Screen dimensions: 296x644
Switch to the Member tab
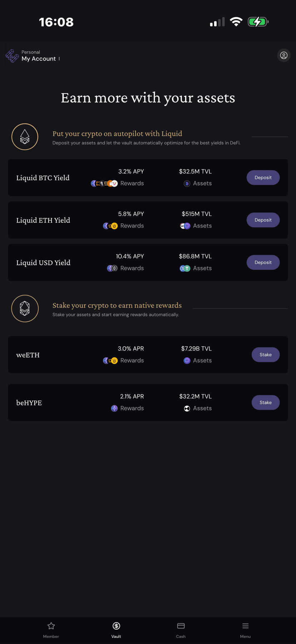pos(51,629)
